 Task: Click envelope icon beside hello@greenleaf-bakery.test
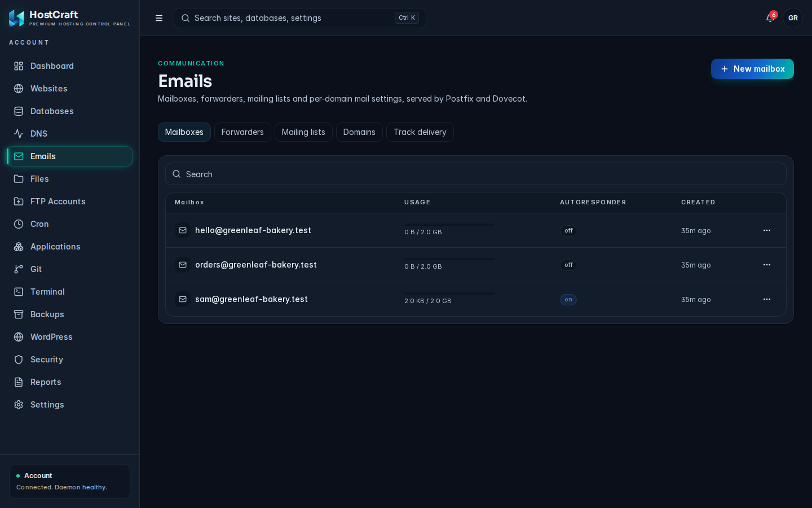183,230
